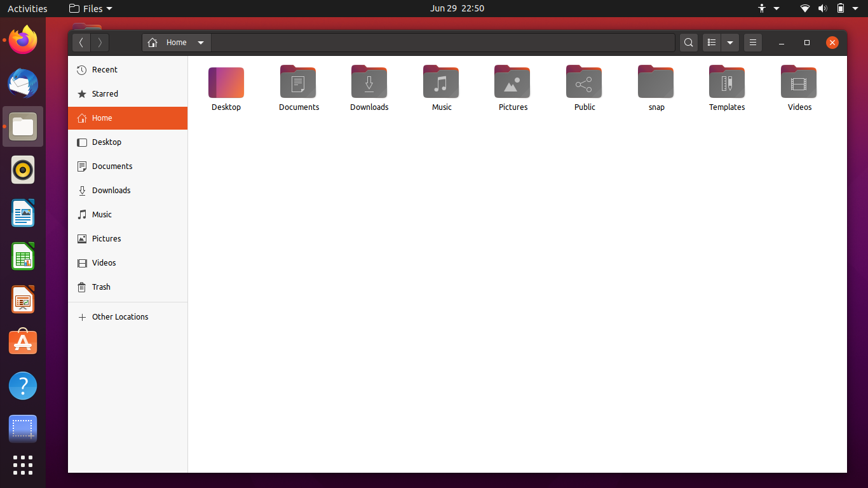Open the Files app menu in top bar
The image size is (868, 488).
[91, 8]
